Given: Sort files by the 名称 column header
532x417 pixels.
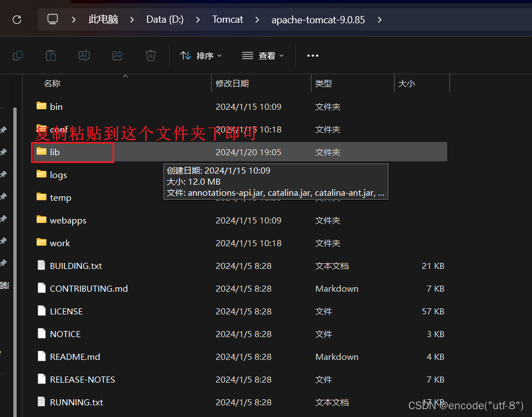Looking at the screenshot, I should pyautogui.click(x=52, y=83).
